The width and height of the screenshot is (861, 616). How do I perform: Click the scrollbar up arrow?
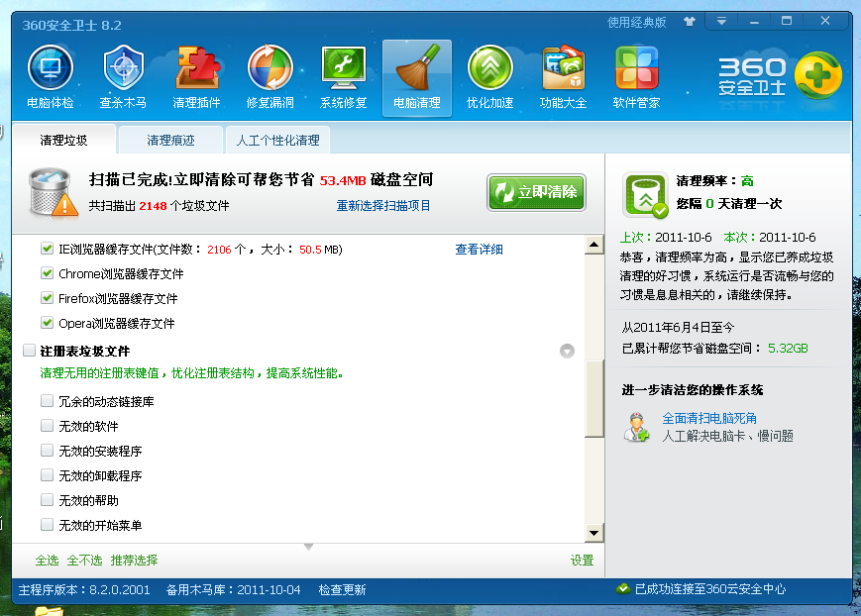(x=594, y=245)
